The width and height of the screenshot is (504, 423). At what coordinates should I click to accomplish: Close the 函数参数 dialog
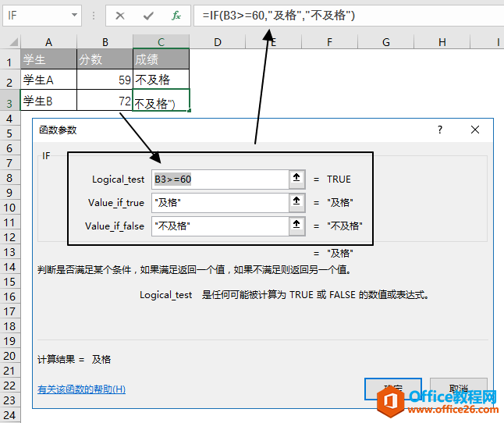[475, 130]
